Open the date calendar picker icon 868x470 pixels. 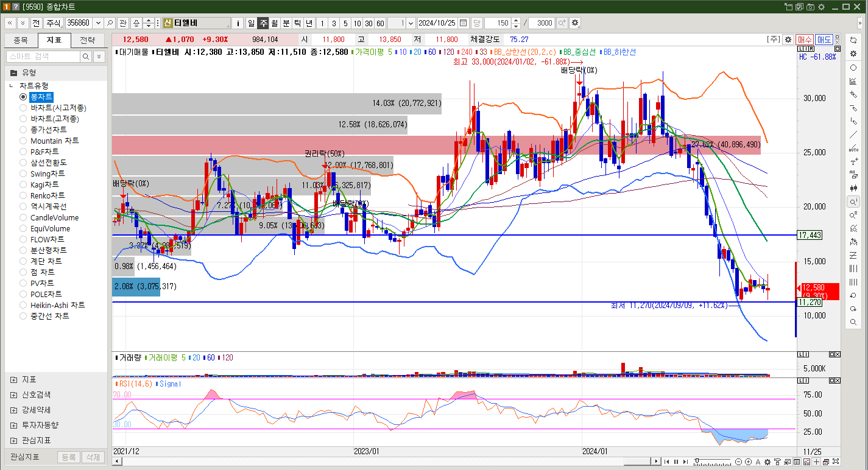(x=463, y=23)
